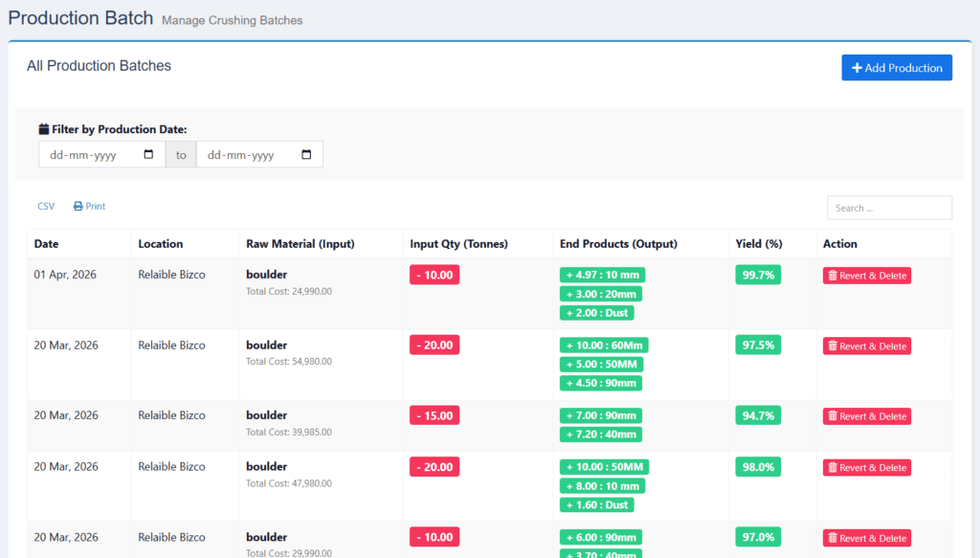Click Filter by Production Date label

tap(113, 129)
